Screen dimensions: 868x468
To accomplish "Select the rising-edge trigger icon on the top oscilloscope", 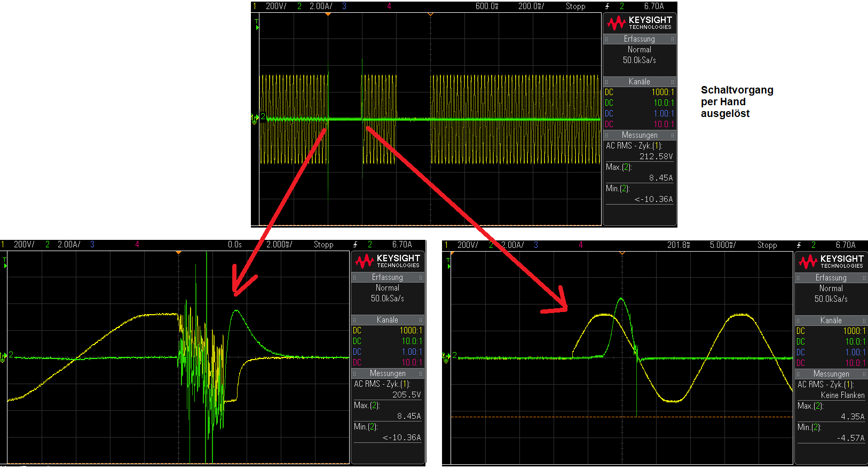I will (x=607, y=6).
